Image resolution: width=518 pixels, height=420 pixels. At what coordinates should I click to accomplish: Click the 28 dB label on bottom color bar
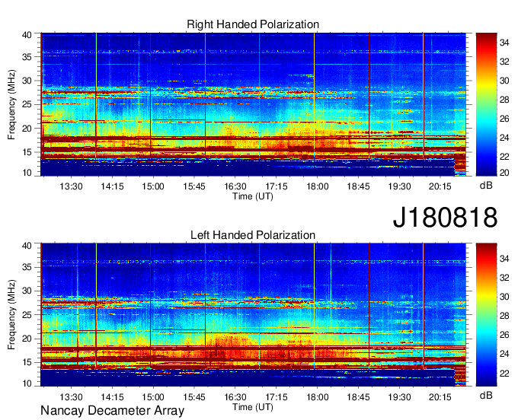(x=504, y=316)
